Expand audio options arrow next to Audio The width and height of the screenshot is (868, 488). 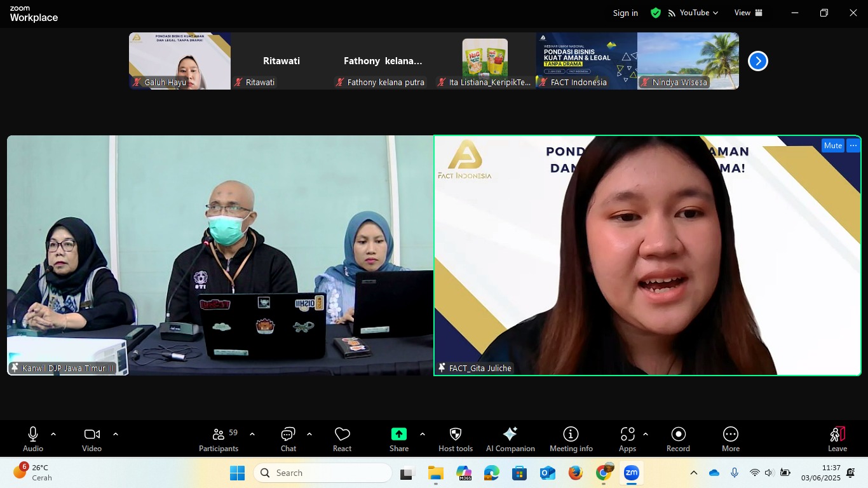[x=53, y=434]
